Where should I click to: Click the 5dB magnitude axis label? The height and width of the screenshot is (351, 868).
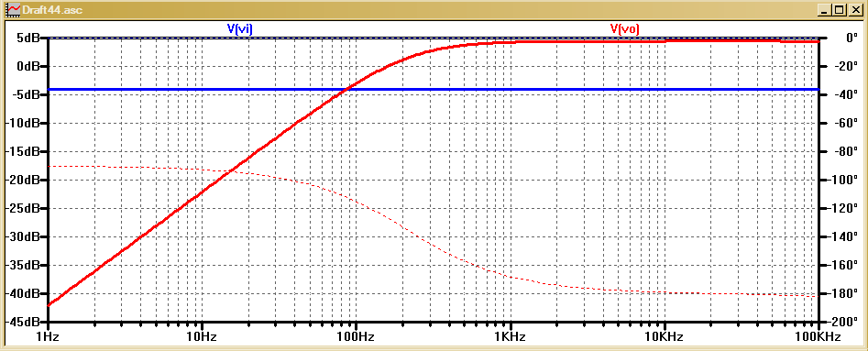[x=27, y=38]
